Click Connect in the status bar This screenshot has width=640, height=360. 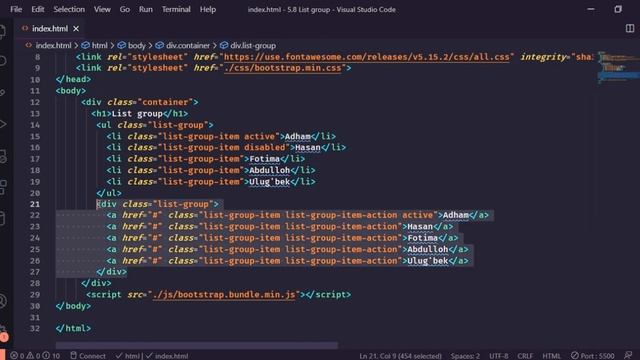tap(88, 356)
